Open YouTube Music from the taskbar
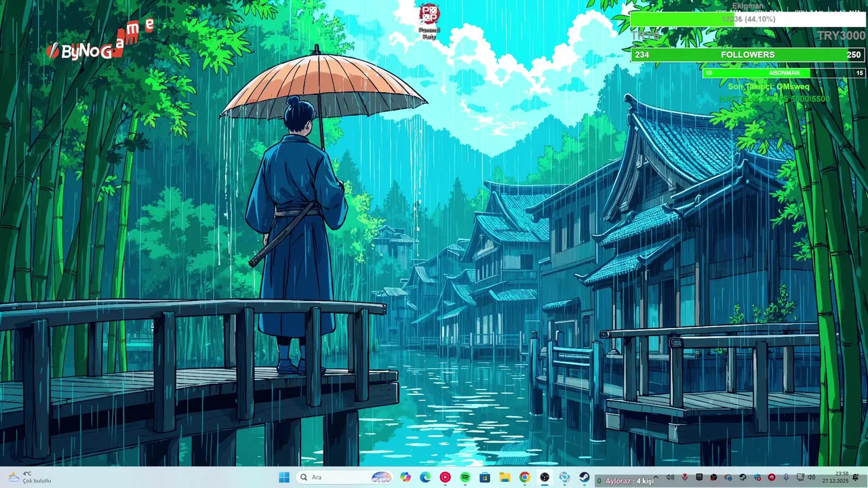The image size is (868, 488). tap(445, 477)
